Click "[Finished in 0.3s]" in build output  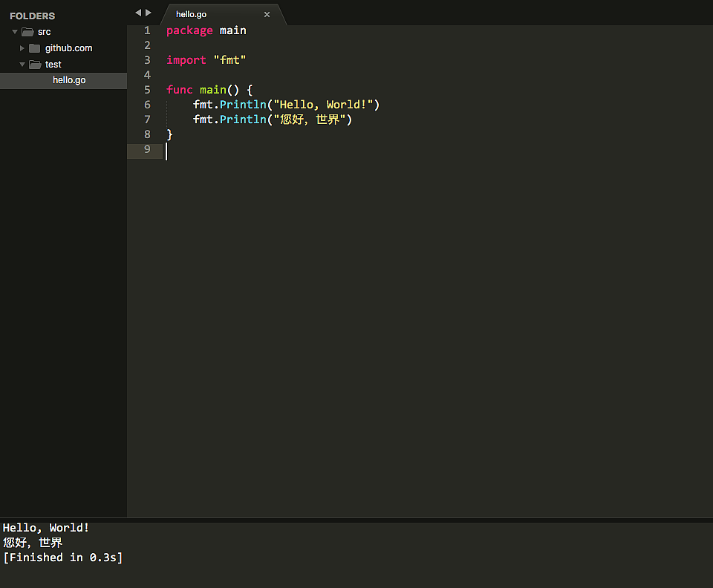click(63, 558)
